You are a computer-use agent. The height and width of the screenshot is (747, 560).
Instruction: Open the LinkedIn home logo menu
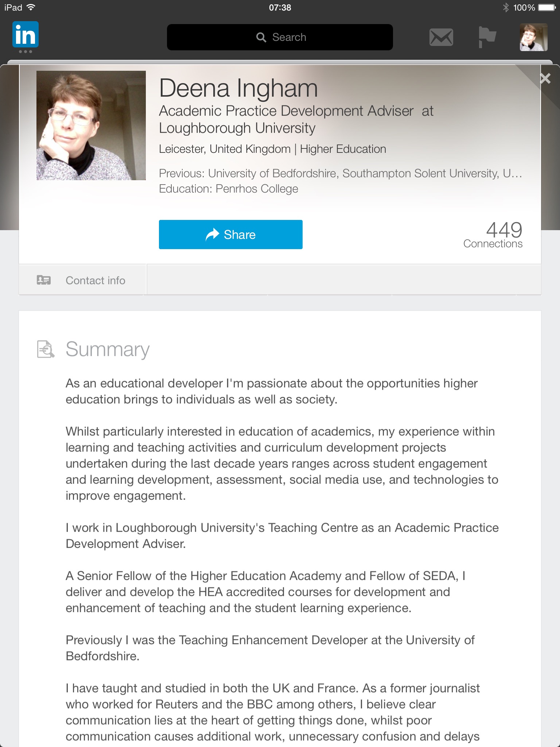point(26,35)
